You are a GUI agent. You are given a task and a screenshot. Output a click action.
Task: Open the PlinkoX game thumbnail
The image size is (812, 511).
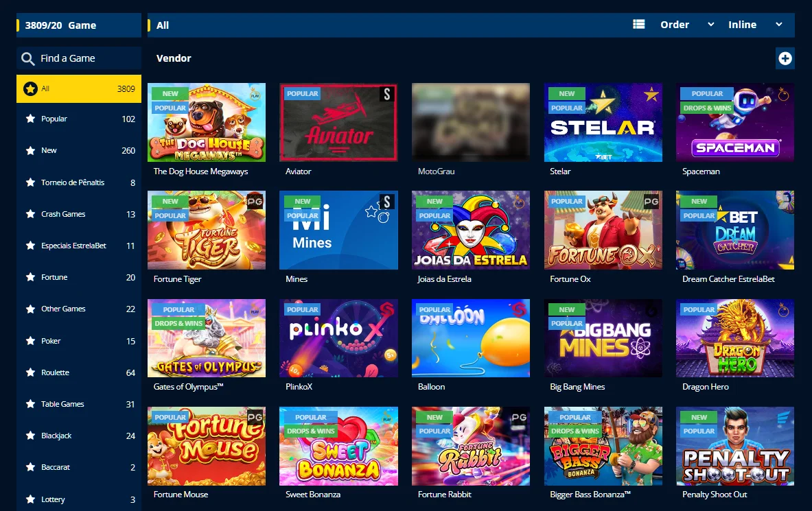point(338,338)
